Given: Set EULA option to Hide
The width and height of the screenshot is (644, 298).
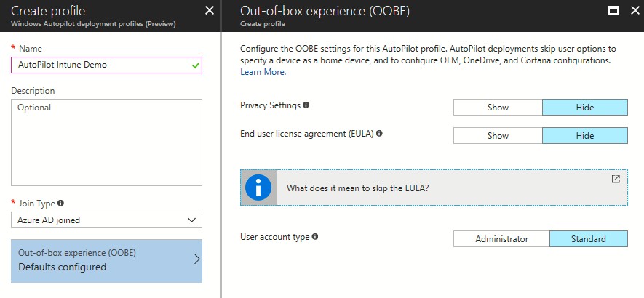Looking at the screenshot, I should [584, 136].
